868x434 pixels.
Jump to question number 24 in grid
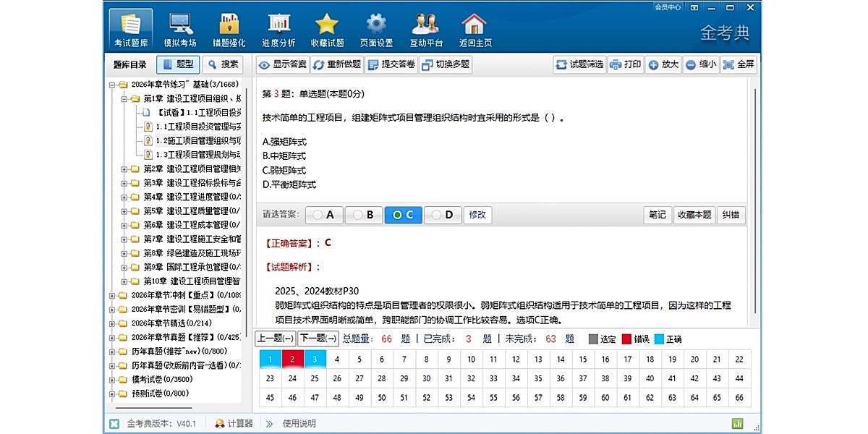(292, 378)
